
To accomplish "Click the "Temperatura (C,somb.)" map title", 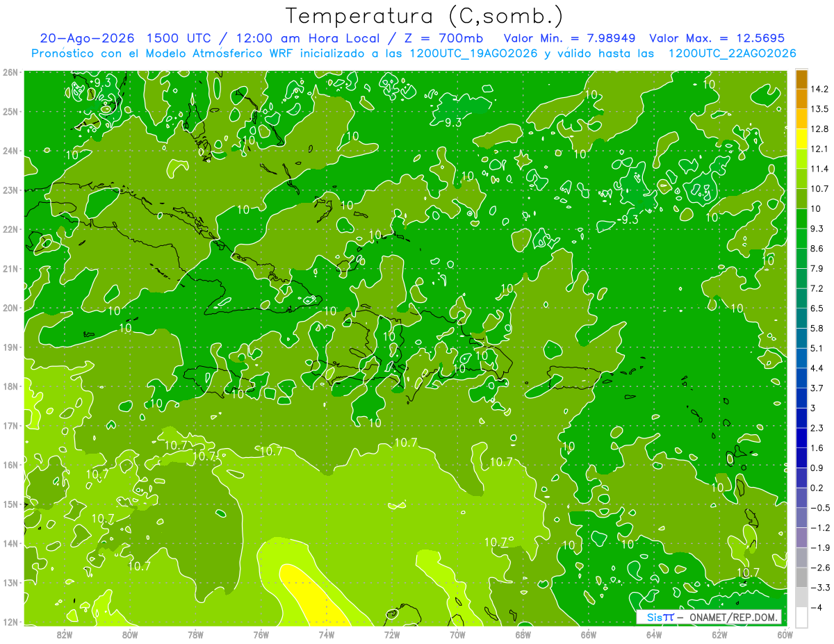I will point(424,16).
